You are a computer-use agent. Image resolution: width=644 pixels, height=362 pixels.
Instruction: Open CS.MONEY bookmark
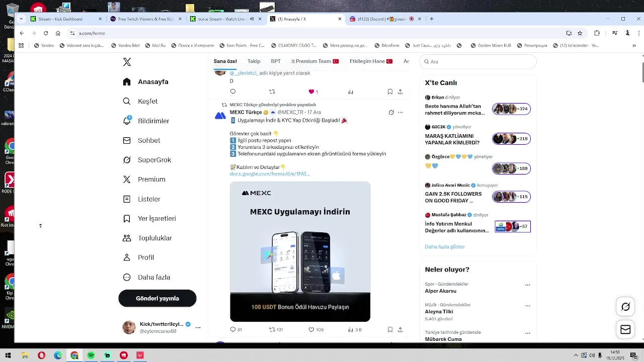[293, 45]
